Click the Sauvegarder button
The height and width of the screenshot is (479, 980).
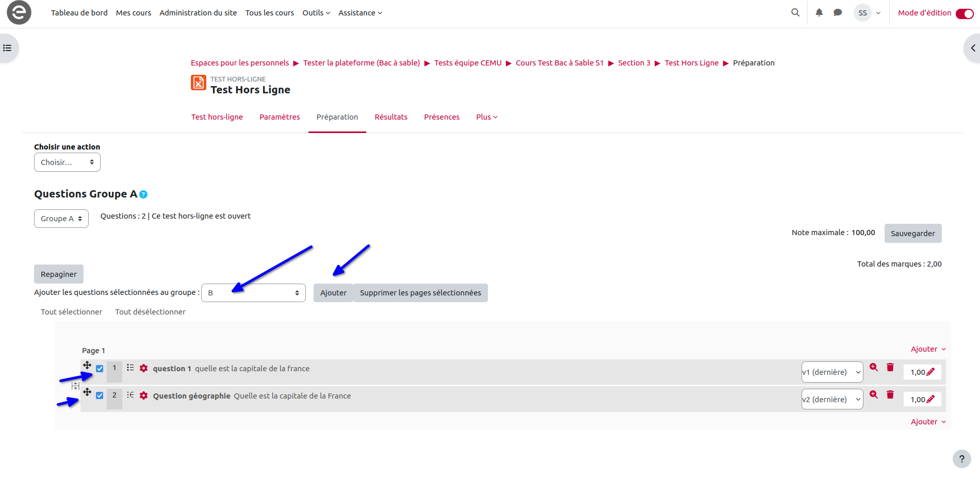point(912,234)
